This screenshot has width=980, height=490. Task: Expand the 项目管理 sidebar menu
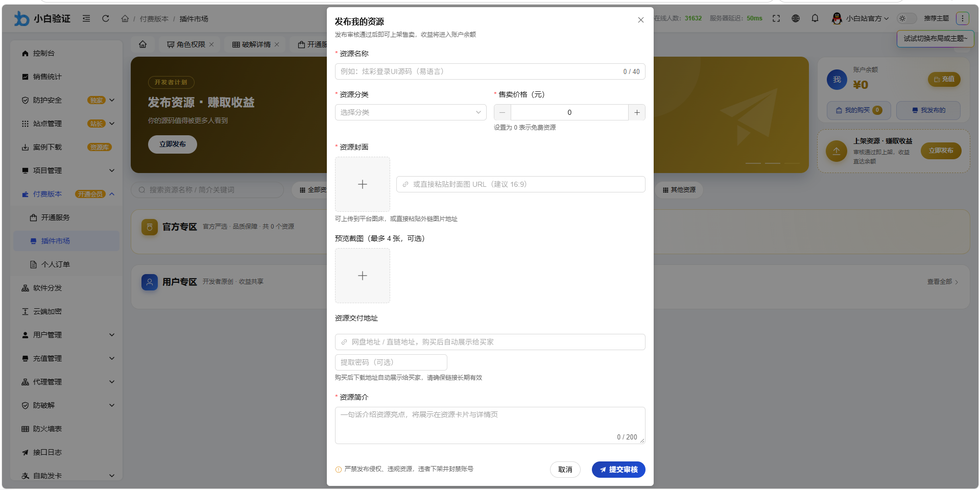coord(66,170)
